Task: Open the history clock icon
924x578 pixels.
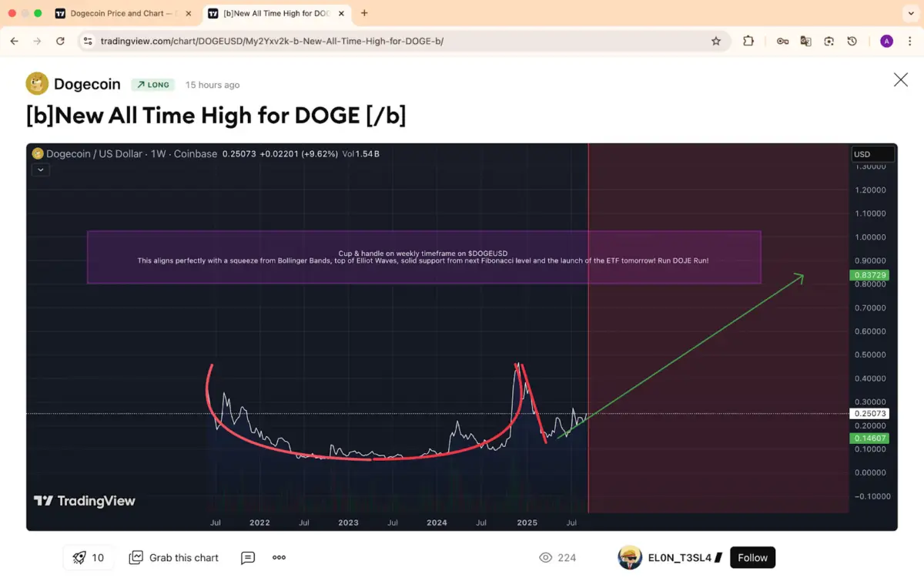Action: (x=852, y=41)
